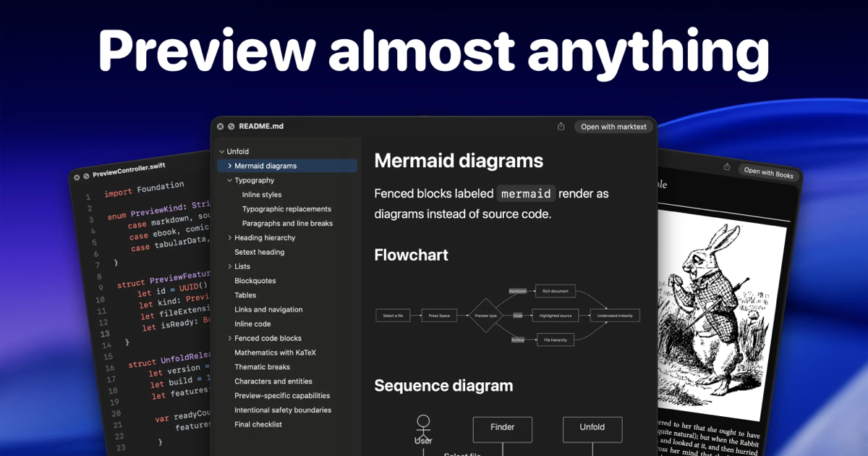Click the second gray titlebar button of PreviewController.swift window
The width and height of the screenshot is (868, 456).
(x=85, y=176)
